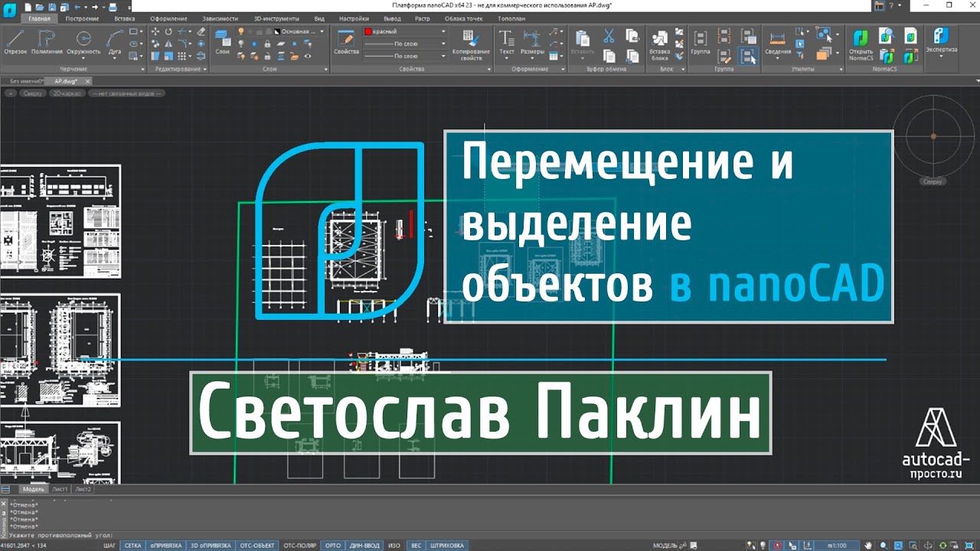Pick the Eraser tool in Редактирование
The width and height of the screenshot is (980, 551).
click(201, 31)
